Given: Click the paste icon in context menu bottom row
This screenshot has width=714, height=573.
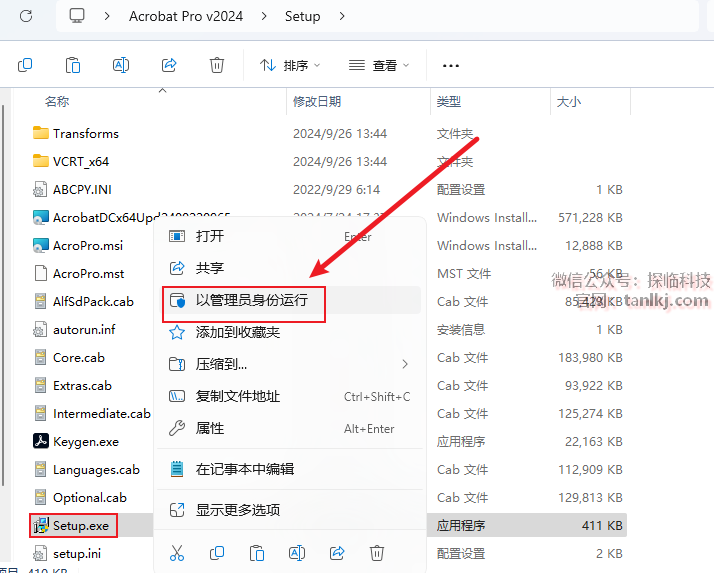Looking at the screenshot, I should coord(257,553).
